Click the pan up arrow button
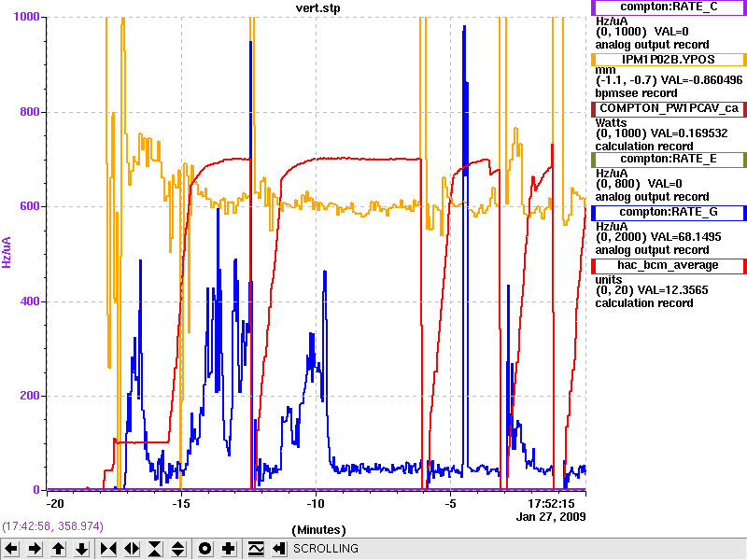The image size is (747, 560). pos(58,549)
